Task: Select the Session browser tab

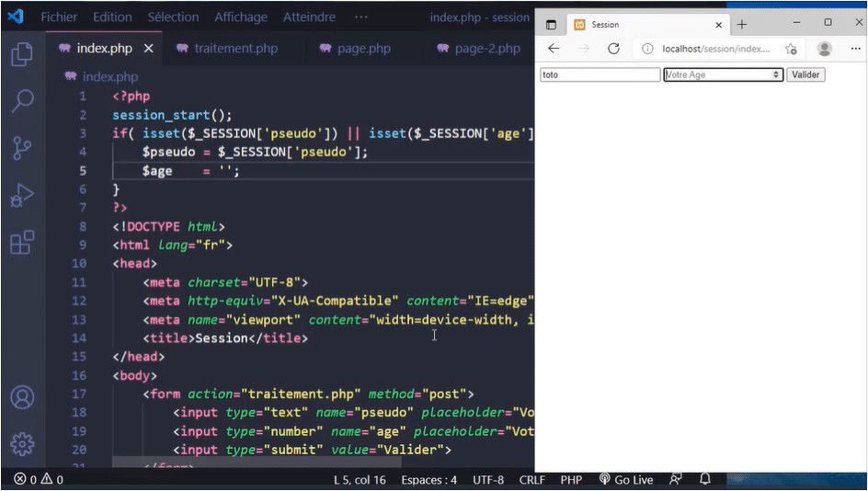Action: [648, 25]
